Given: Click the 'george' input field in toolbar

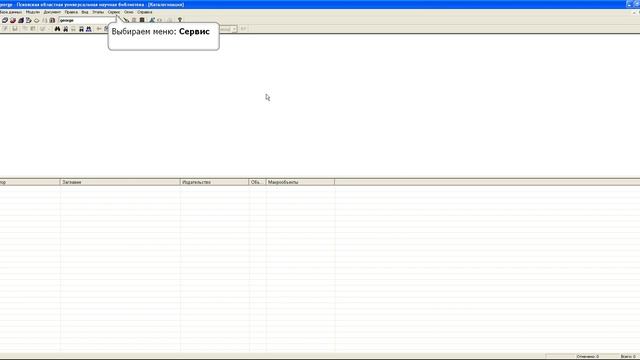Looking at the screenshot, I should pos(87,20).
